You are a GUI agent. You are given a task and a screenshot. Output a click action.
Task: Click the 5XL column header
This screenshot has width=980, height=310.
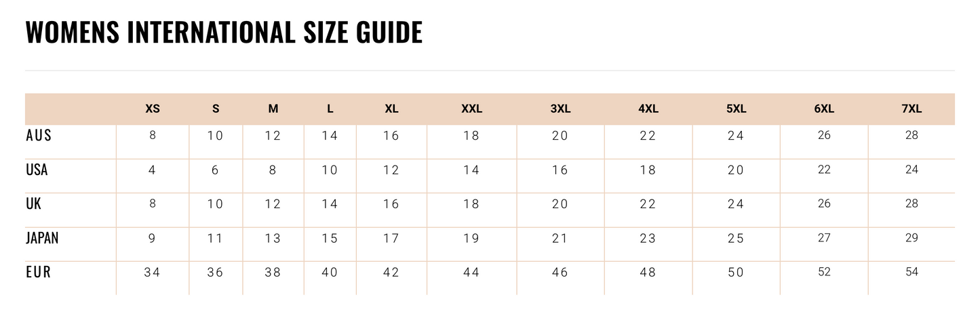736,109
